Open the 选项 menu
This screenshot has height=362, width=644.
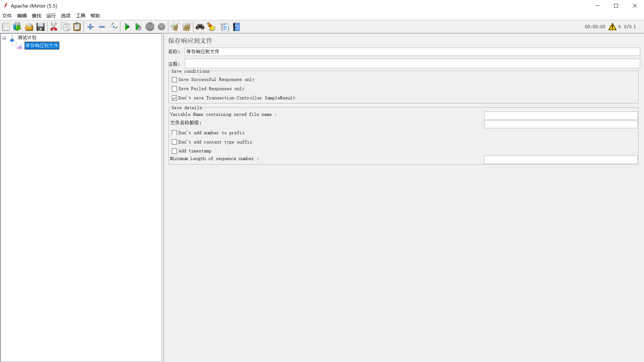66,16
